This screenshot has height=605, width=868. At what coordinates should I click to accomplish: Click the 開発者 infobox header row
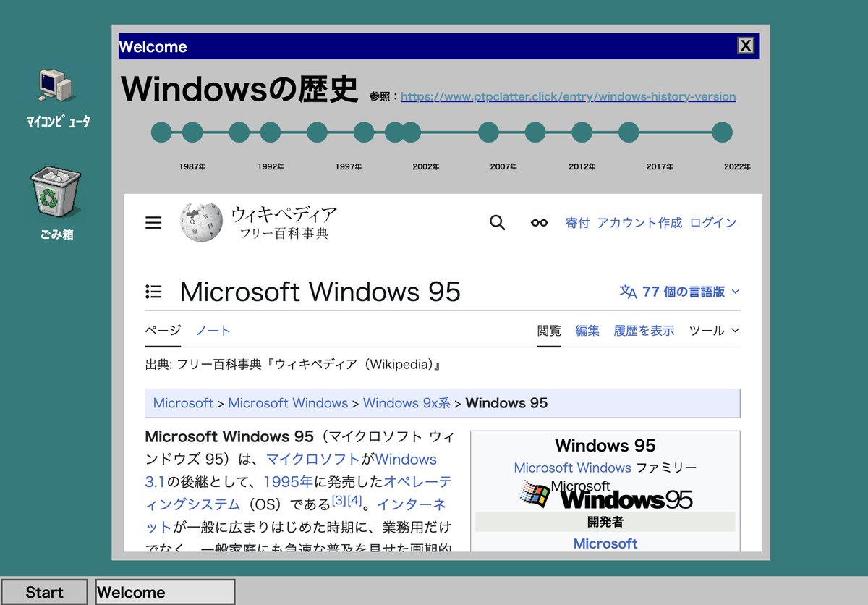click(605, 522)
